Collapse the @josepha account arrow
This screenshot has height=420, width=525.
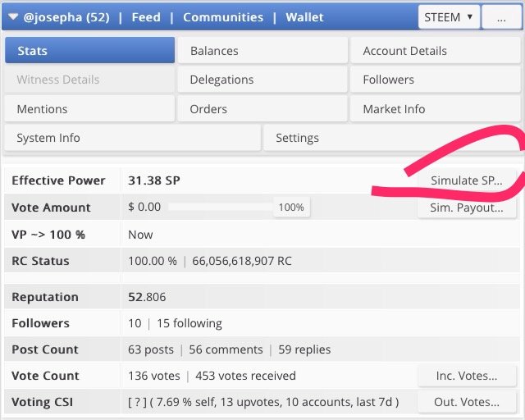(12, 17)
